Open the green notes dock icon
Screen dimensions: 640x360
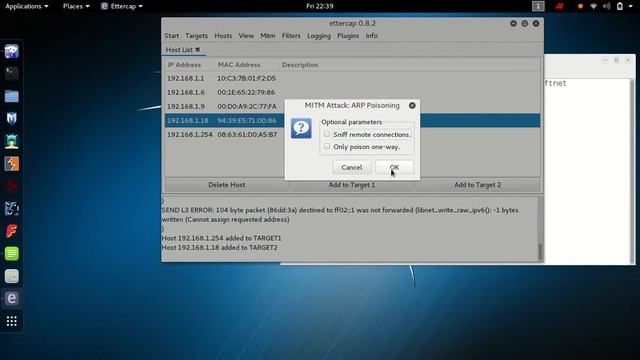(x=11, y=253)
